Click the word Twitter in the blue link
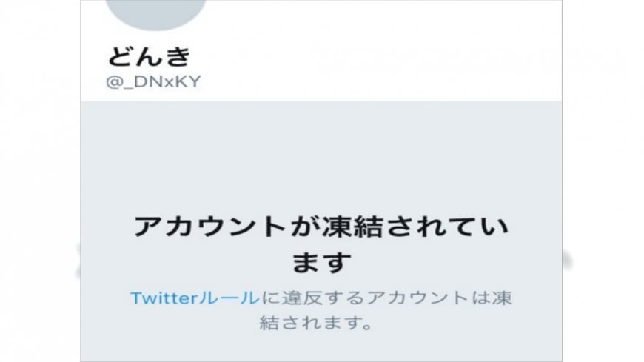Viewport: 644px width, 362px height. pos(164,298)
